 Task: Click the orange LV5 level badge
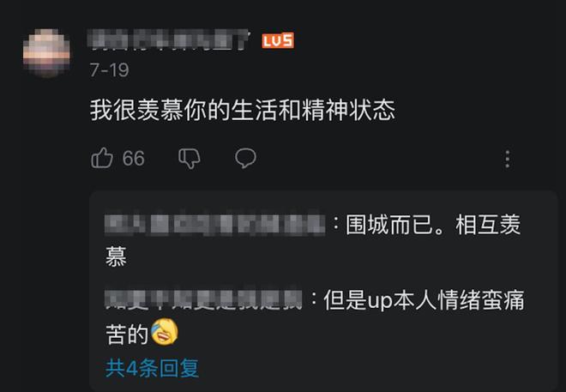pos(277,40)
